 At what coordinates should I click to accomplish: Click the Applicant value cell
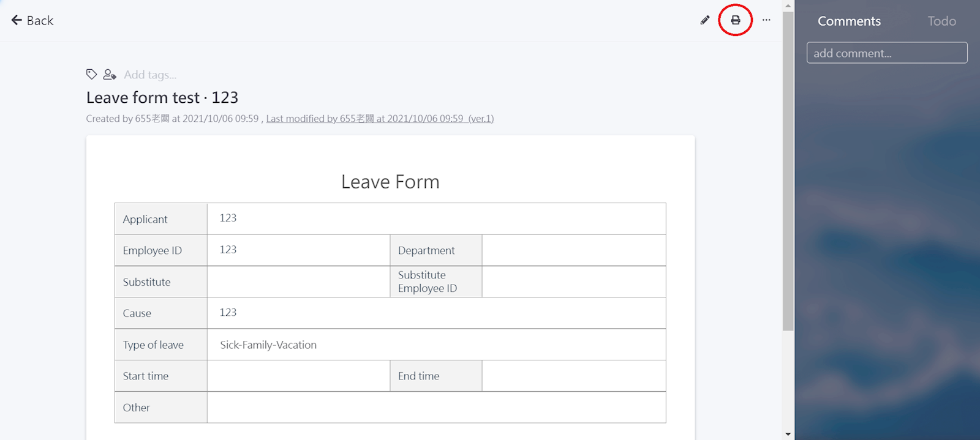point(436,218)
